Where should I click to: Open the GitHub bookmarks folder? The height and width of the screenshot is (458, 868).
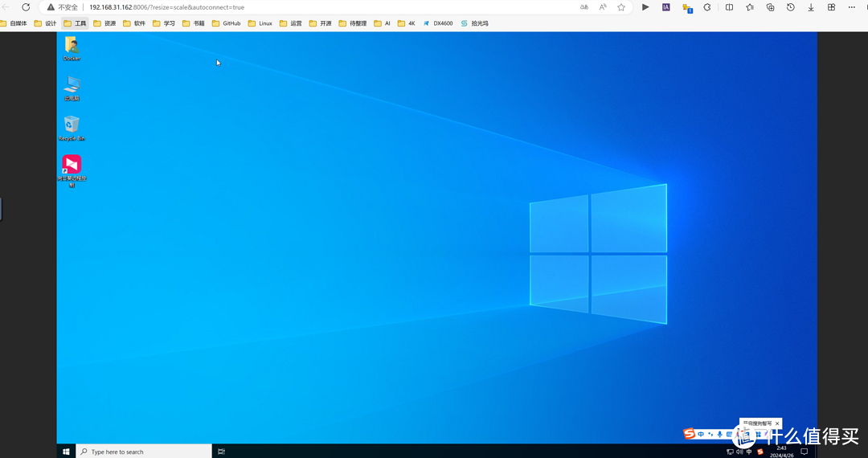pos(227,23)
